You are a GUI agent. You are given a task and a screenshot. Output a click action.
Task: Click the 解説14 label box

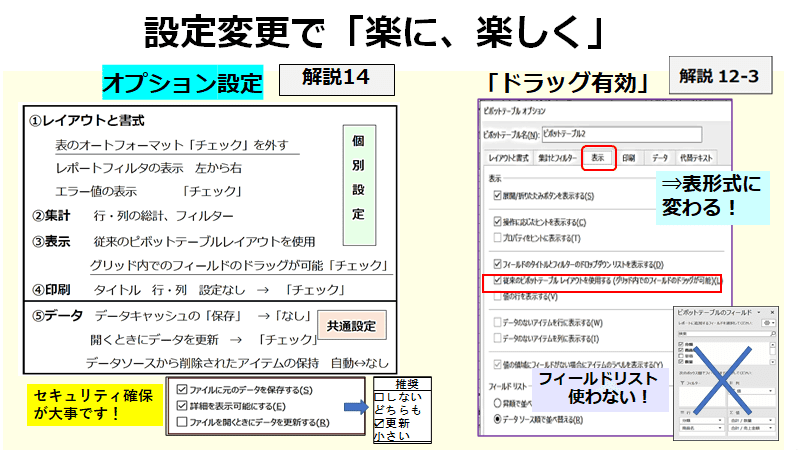pyautogui.click(x=337, y=79)
